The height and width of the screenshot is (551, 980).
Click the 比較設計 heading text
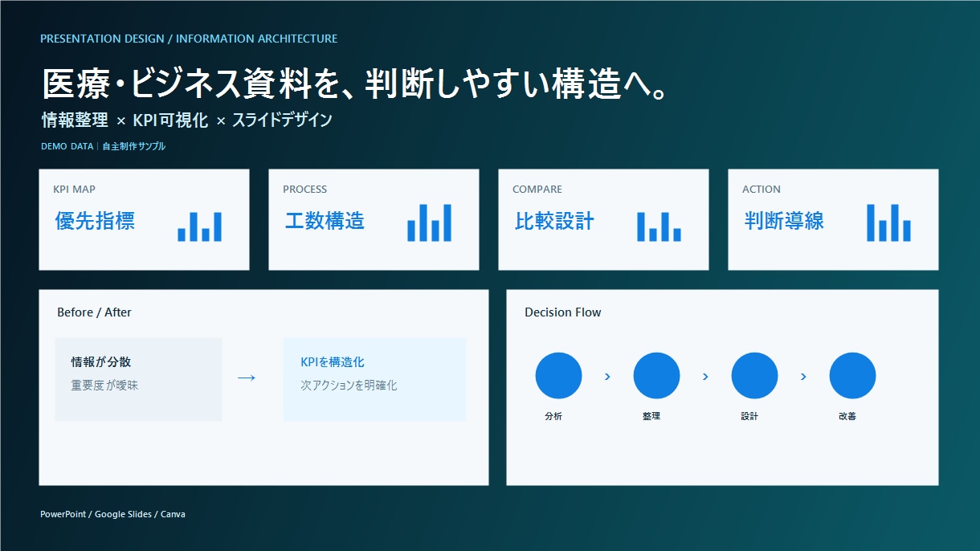(x=554, y=221)
